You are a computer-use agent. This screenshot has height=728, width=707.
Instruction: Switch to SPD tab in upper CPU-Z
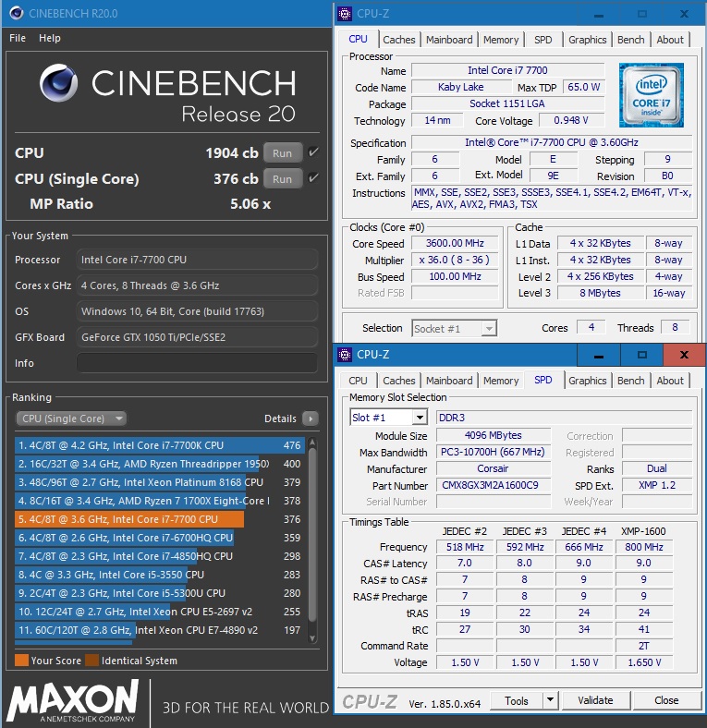click(x=543, y=40)
